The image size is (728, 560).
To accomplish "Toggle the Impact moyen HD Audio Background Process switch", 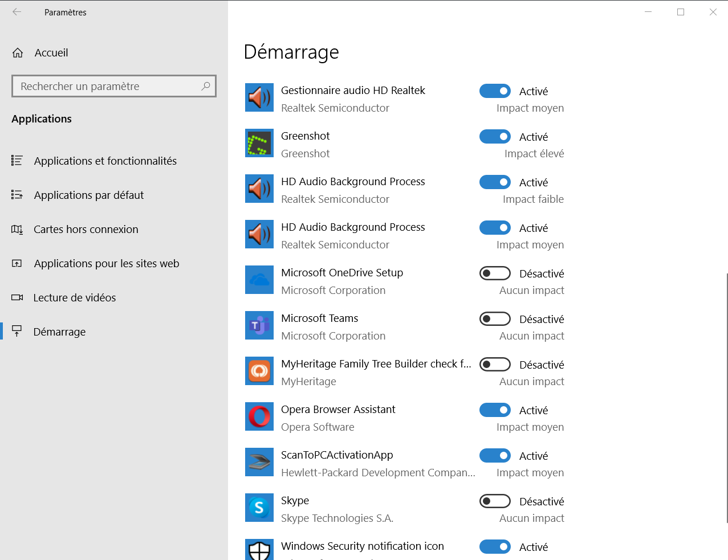I will [x=495, y=228].
